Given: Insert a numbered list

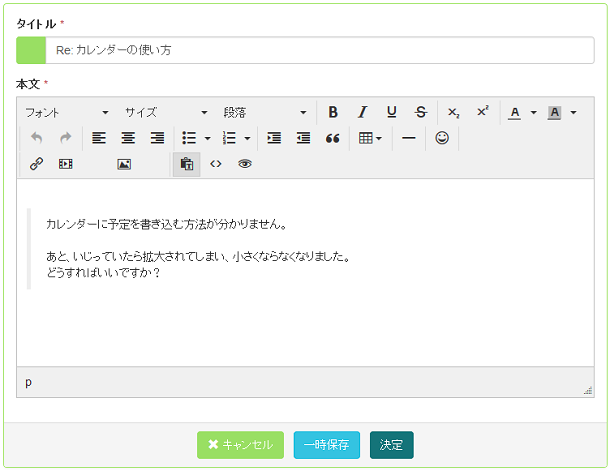Looking at the screenshot, I should 229,138.
